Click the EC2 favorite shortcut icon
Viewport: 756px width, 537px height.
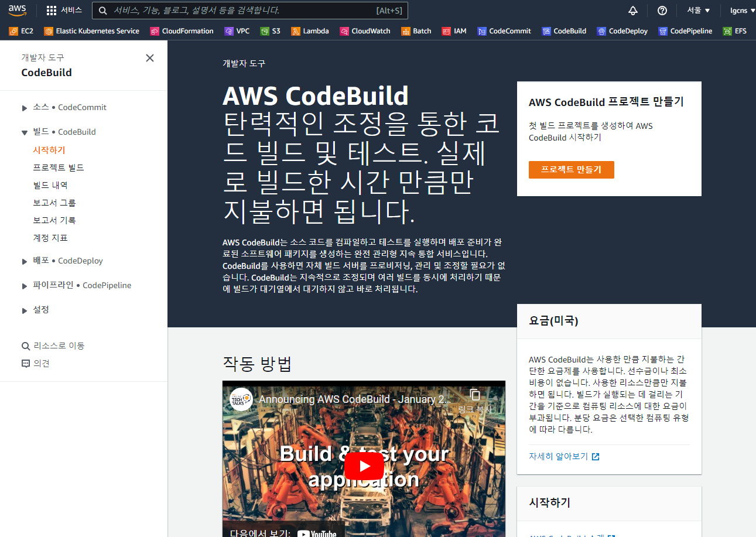pyautogui.click(x=13, y=31)
